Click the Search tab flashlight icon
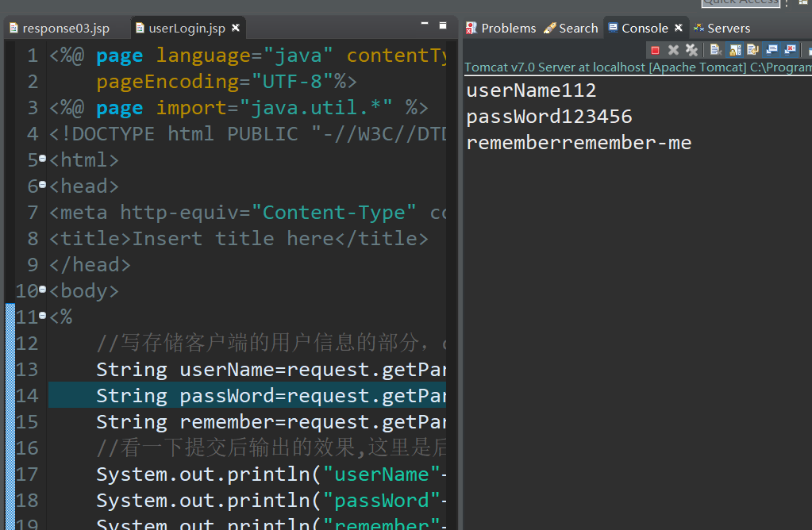812x530 pixels. (549, 28)
